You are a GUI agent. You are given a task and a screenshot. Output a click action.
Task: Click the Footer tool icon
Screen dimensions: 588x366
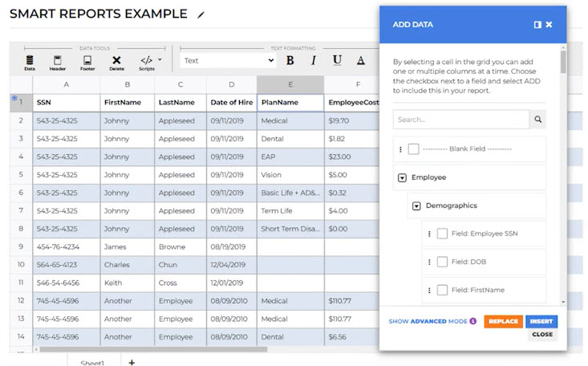coord(87,61)
